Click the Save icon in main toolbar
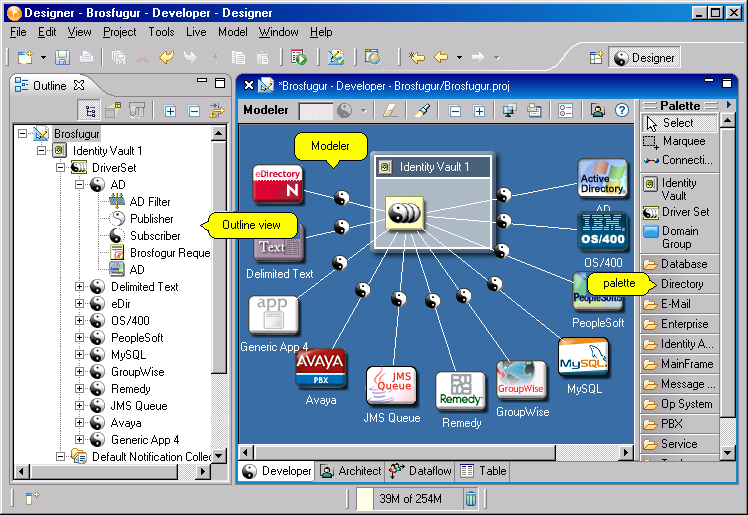This screenshot has height=515, width=748. (62, 58)
